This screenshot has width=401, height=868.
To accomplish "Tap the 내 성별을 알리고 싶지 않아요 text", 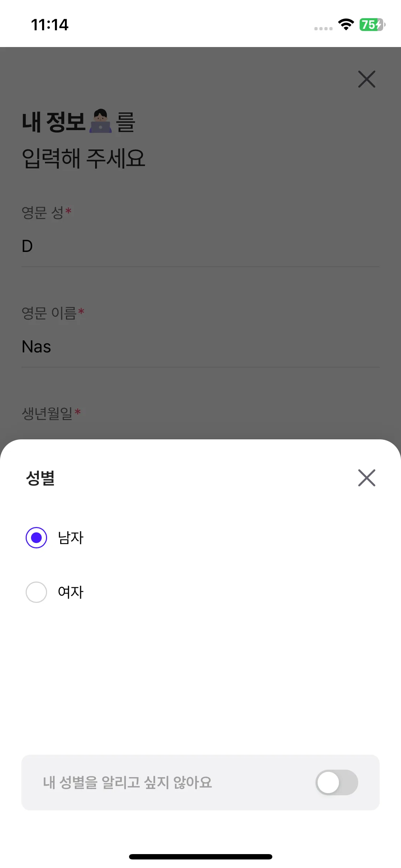I will click(x=128, y=782).
